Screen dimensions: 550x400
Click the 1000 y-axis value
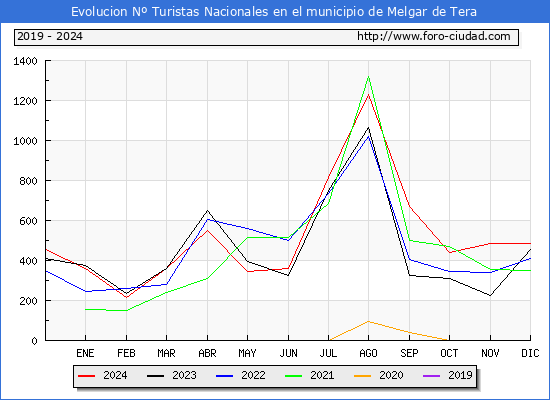click(25, 141)
